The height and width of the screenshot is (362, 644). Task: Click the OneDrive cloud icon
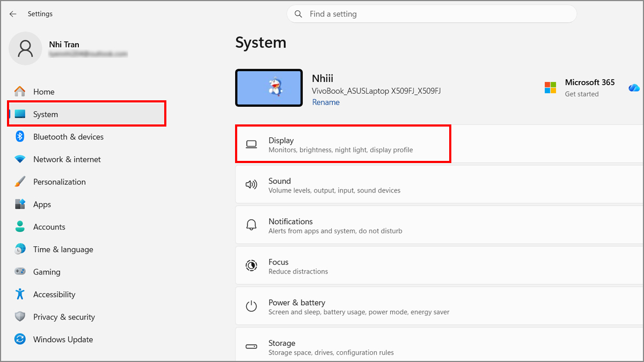pyautogui.click(x=634, y=87)
